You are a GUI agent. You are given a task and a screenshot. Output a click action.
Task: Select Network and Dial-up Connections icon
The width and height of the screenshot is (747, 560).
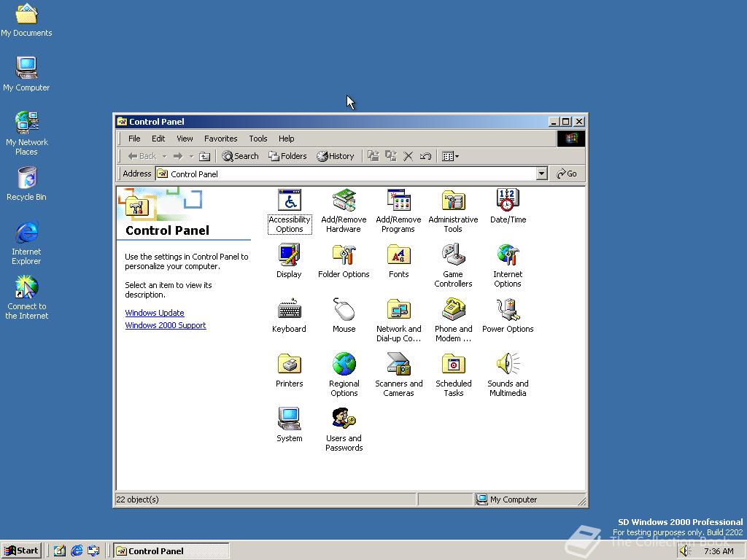[x=399, y=320]
